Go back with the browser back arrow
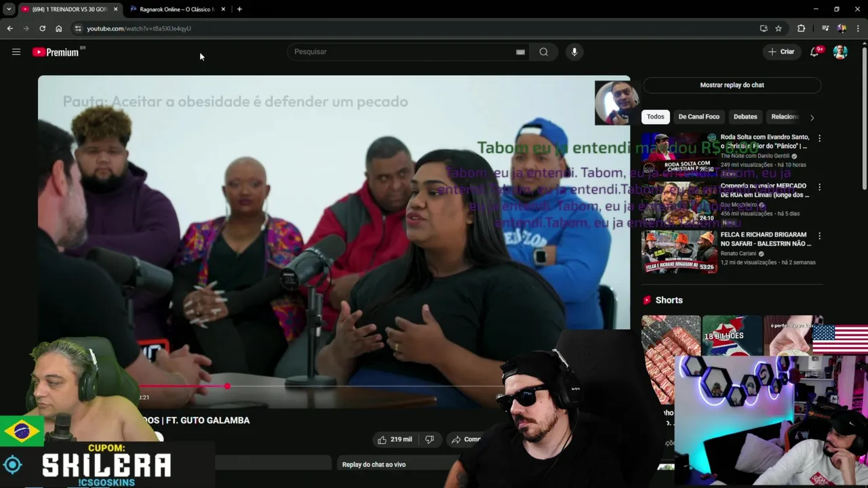 click(9, 28)
